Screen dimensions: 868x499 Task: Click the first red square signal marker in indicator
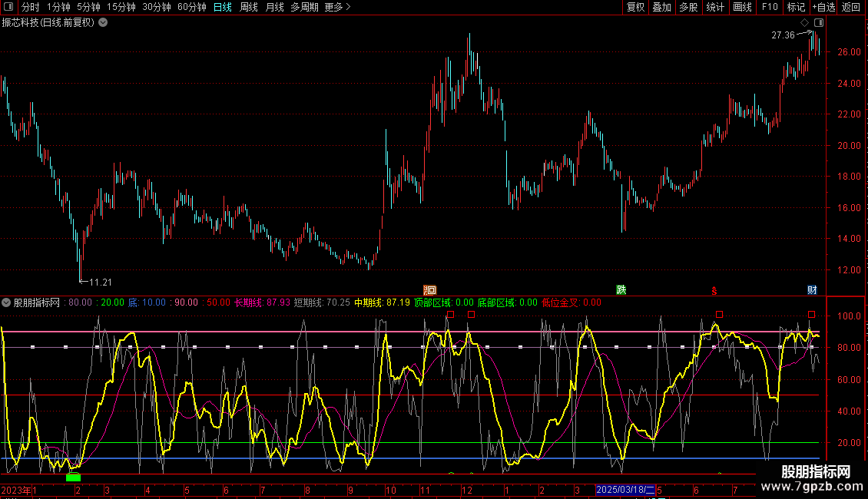click(x=450, y=314)
